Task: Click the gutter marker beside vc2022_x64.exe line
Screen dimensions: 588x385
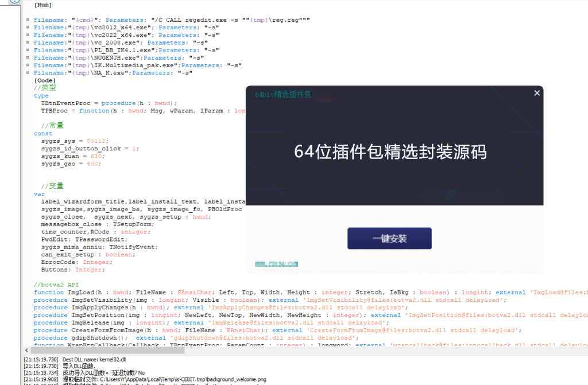Action: pyautogui.click(x=28, y=34)
